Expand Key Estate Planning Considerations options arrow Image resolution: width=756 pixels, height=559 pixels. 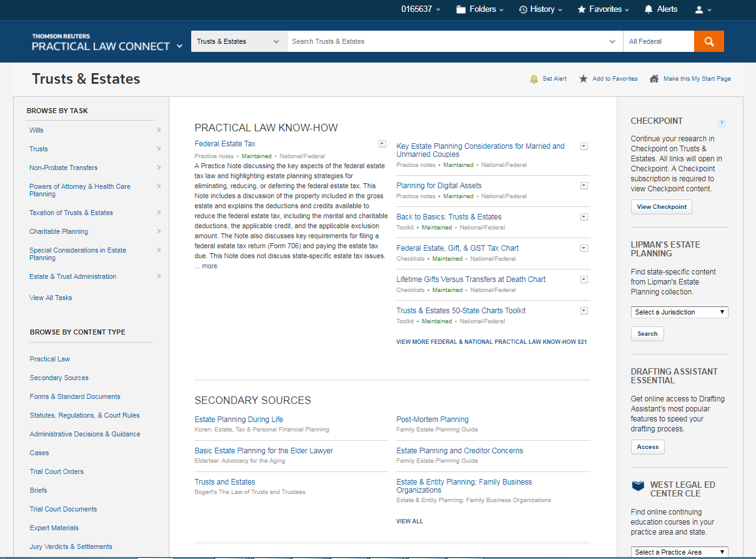click(x=584, y=146)
